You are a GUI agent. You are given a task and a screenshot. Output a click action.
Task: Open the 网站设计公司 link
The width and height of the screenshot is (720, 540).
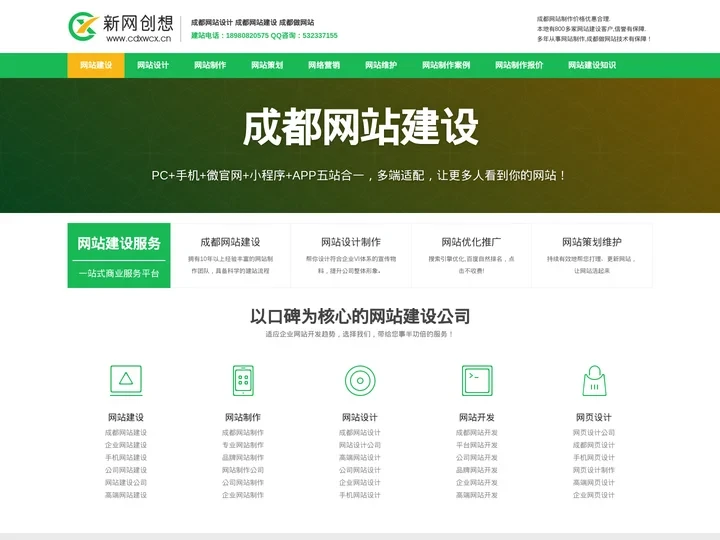(x=360, y=445)
